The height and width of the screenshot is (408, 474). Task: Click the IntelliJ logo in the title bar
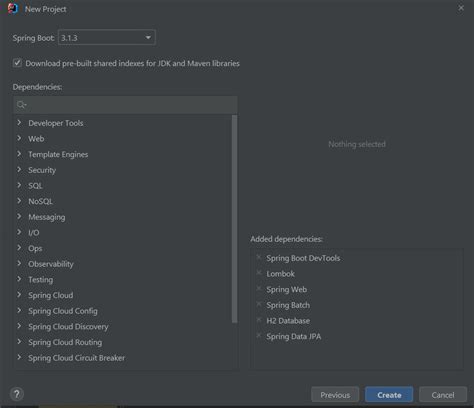(13, 8)
